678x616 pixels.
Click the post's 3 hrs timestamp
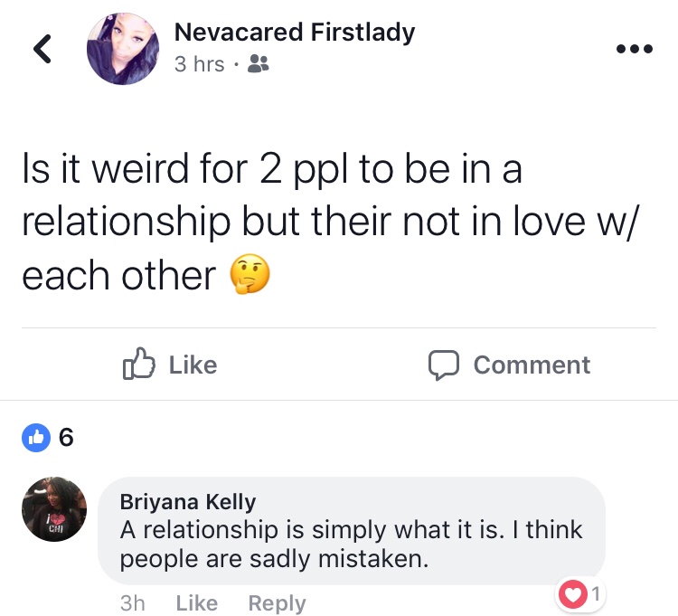pos(198,64)
